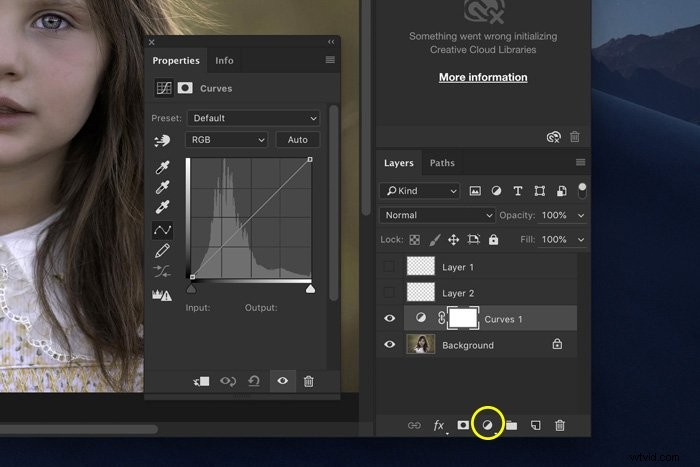Click the link layers icon

(414, 425)
